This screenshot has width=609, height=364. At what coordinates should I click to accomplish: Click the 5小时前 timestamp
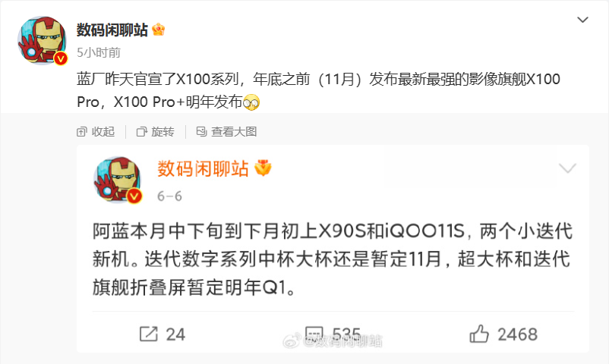(x=99, y=52)
